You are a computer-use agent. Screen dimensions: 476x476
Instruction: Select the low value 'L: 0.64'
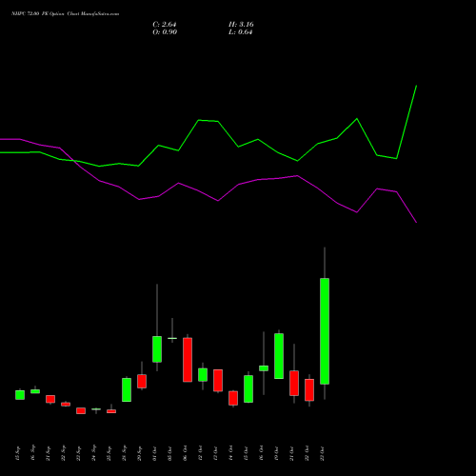point(240,32)
